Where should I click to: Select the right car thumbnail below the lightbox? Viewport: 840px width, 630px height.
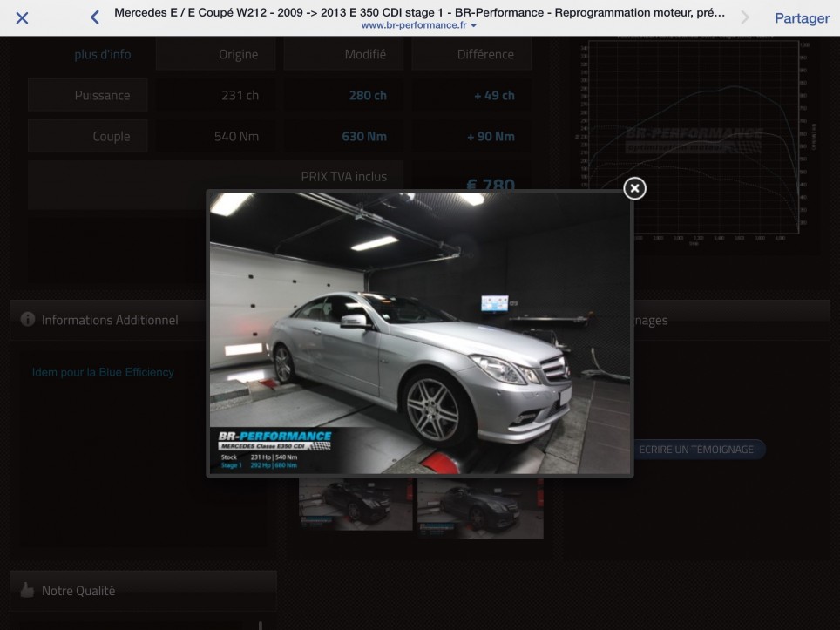tap(480, 506)
